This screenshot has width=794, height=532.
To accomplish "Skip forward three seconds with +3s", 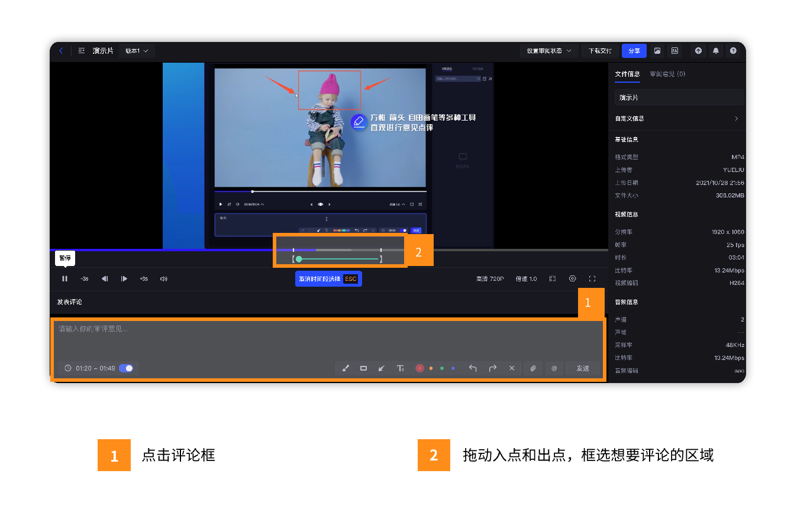I will pos(144,279).
